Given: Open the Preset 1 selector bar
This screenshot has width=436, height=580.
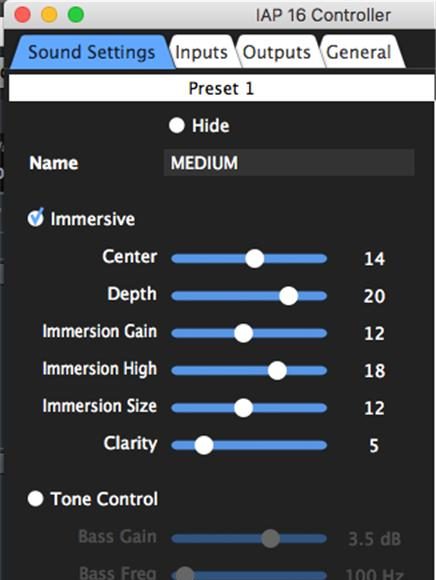Looking at the screenshot, I should [222, 88].
